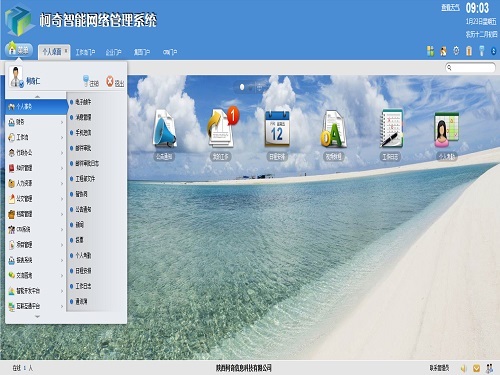The image size is (500, 375).
Task: Click the people icon in the status bar
Action: coord(489,368)
